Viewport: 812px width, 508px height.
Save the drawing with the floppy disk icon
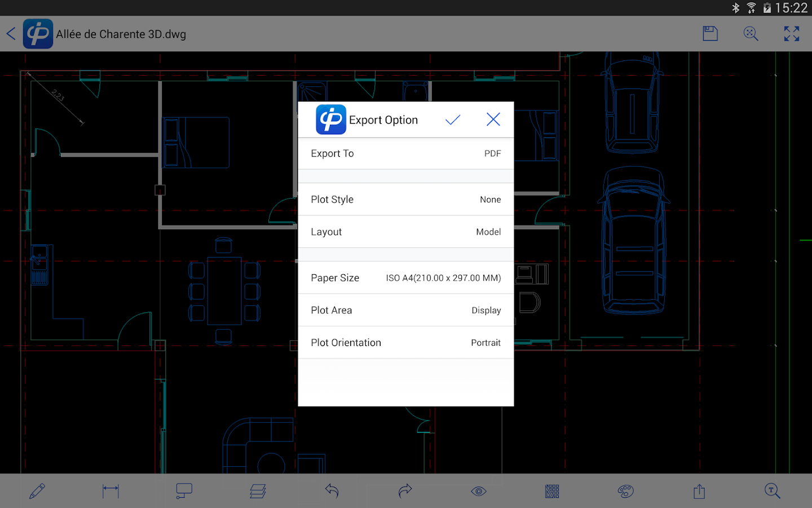[x=710, y=34]
